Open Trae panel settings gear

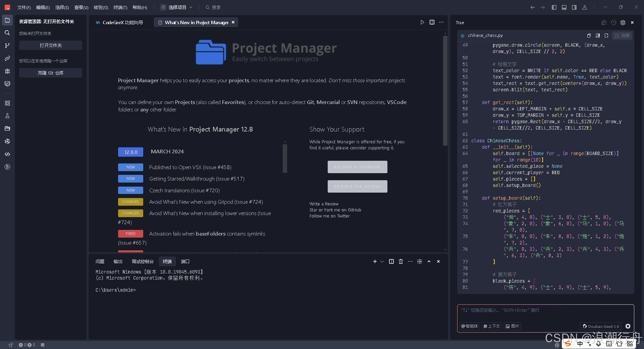click(623, 22)
